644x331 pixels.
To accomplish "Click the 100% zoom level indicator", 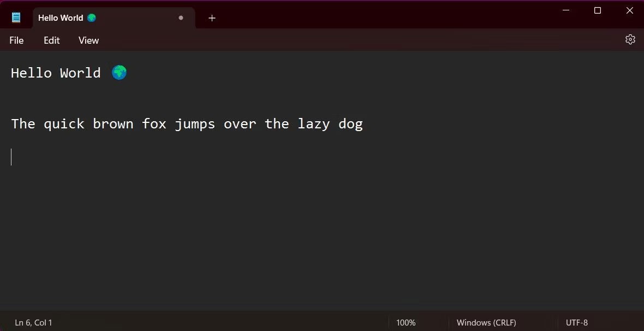I will pos(406,323).
